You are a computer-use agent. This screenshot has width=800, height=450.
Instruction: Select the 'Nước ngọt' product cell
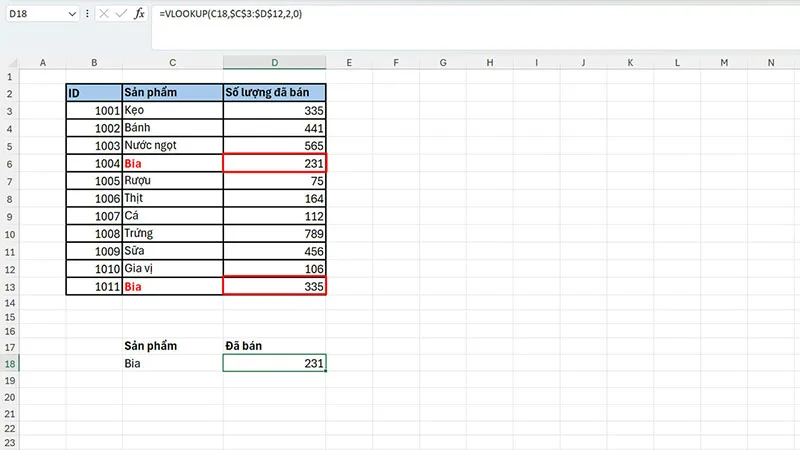pos(172,145)
